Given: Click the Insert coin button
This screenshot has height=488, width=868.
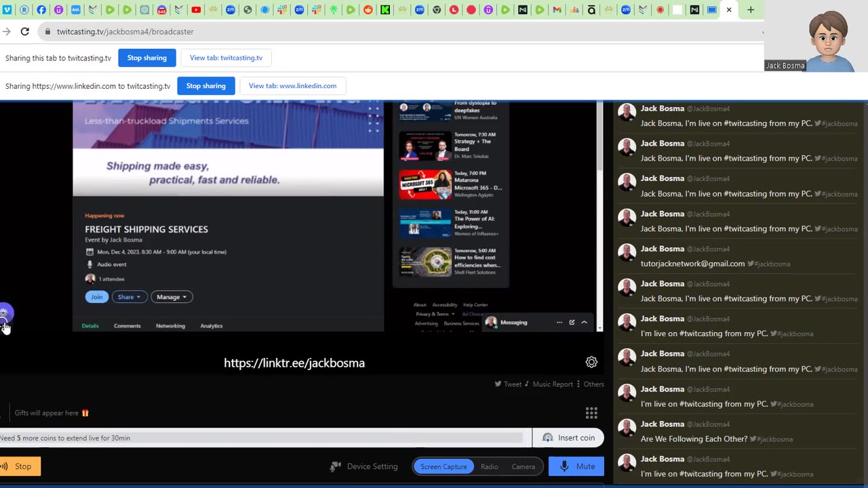Looking at the screenshot, I should [568, 438].
